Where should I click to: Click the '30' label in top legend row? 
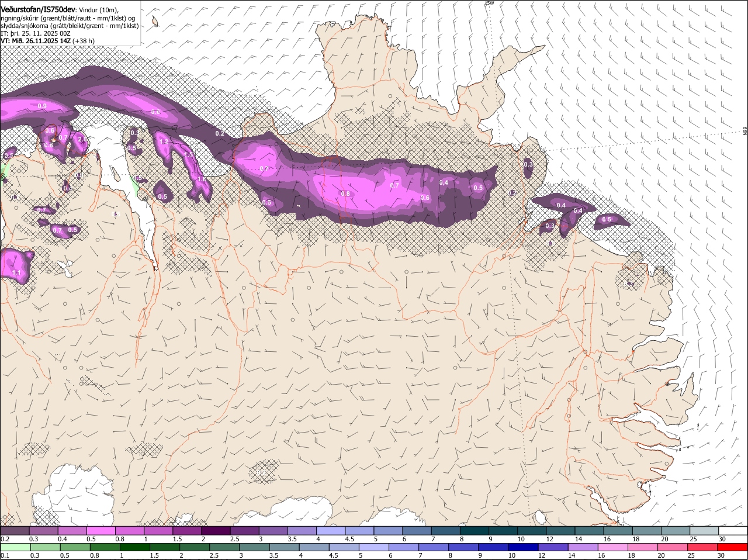point(722,539)
